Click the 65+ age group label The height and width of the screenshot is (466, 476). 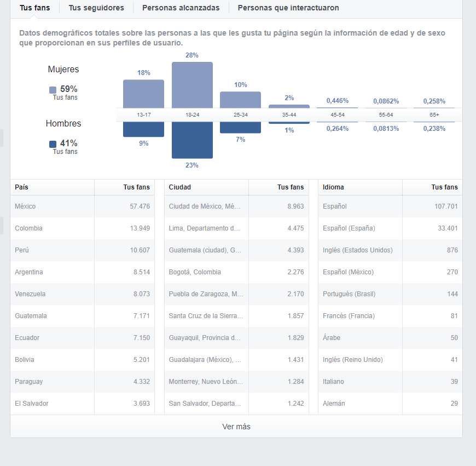(x=434, y=115)
